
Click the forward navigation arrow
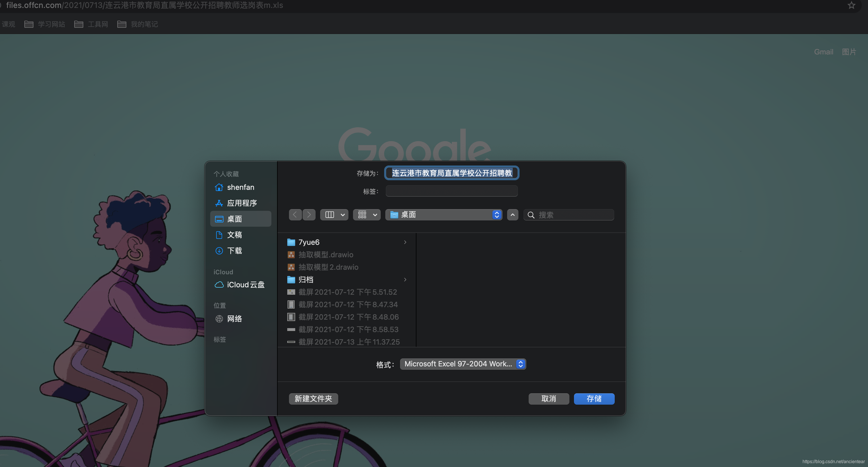(x=309, y=215)
